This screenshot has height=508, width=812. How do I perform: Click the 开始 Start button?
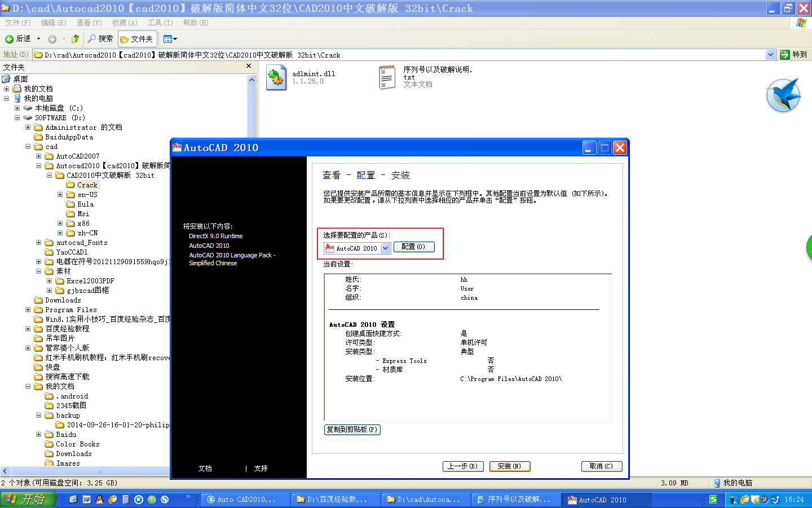[x=28, y=500]
